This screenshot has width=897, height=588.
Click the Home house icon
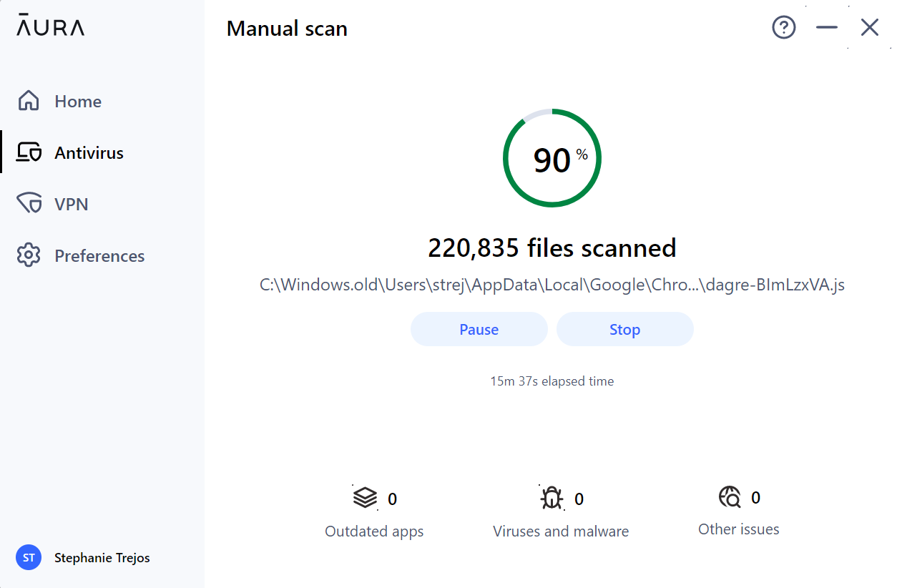point(29,101)
